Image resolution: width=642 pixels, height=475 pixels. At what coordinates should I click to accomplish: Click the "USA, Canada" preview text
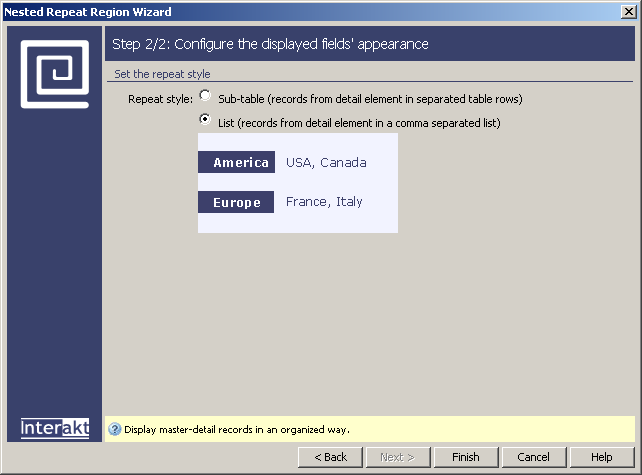tap(326, 163)
